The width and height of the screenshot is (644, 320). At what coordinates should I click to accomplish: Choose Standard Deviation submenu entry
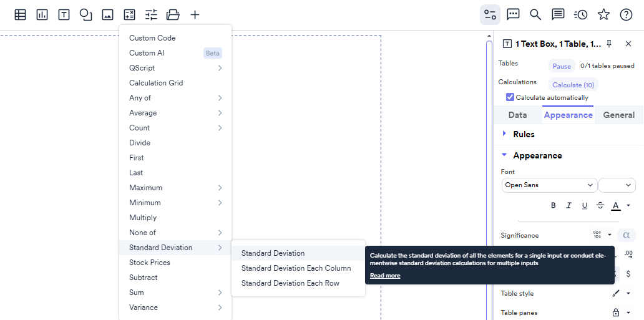[298, 253]
